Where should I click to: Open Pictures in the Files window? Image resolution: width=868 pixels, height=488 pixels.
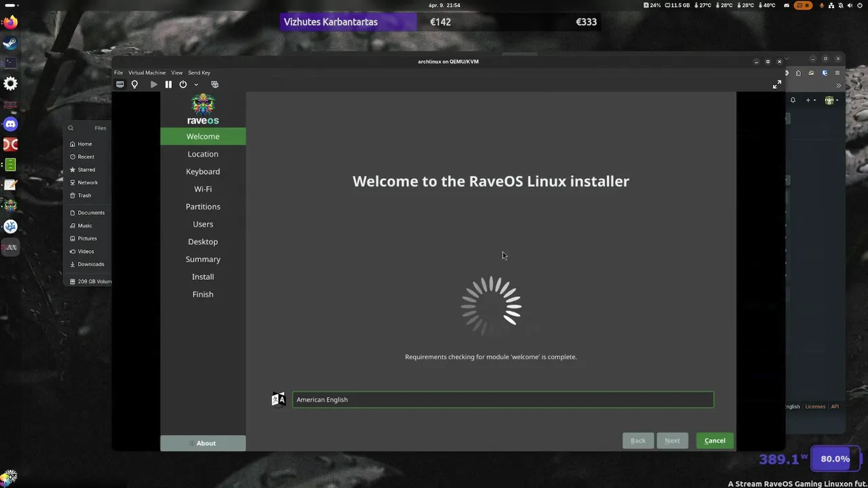pos(87,239)
